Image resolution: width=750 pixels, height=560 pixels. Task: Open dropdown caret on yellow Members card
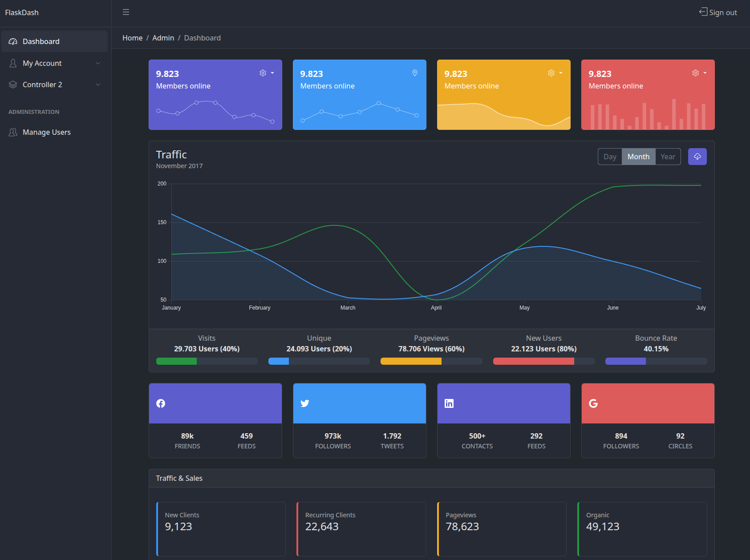coord(561,73)
